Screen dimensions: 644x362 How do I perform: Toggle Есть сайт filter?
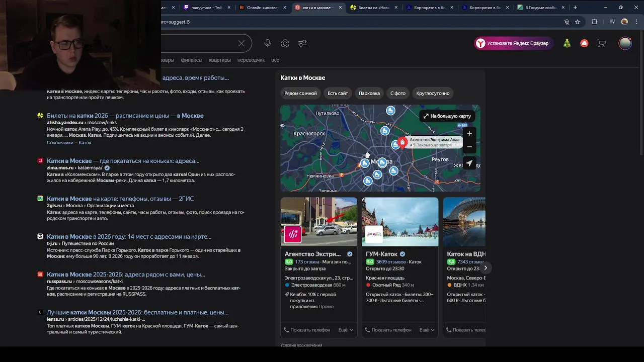point(338,93)
